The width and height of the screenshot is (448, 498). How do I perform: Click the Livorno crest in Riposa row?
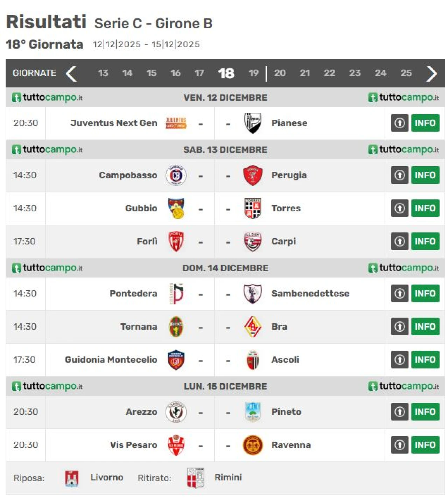pos(72,478)
